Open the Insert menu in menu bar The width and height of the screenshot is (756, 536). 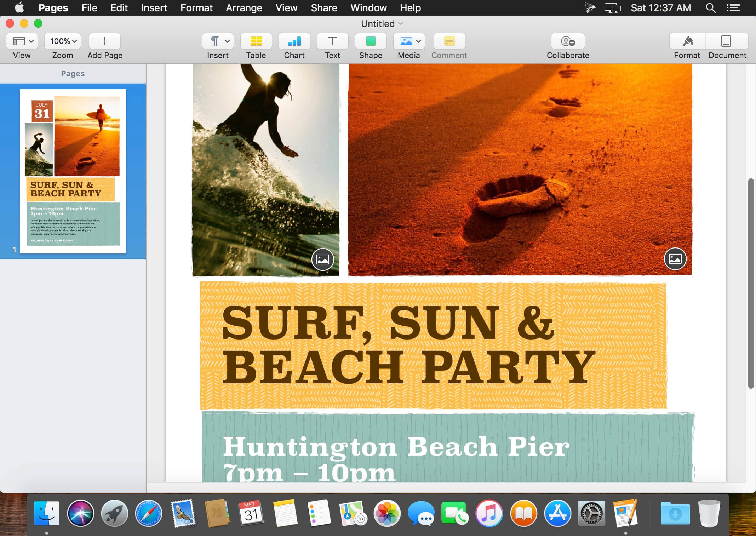pos(154,8)
